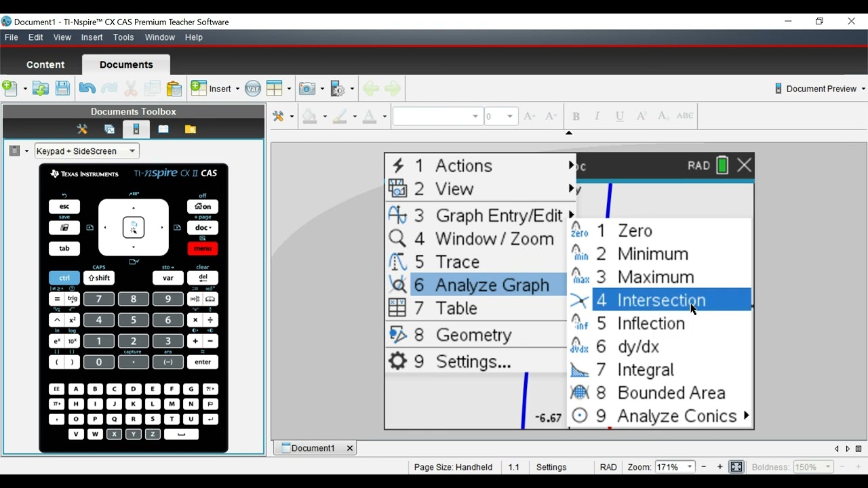Click the Bounded Area icon in submenu
The height and width of the screenshot is (488, 868).
[580, 392]
